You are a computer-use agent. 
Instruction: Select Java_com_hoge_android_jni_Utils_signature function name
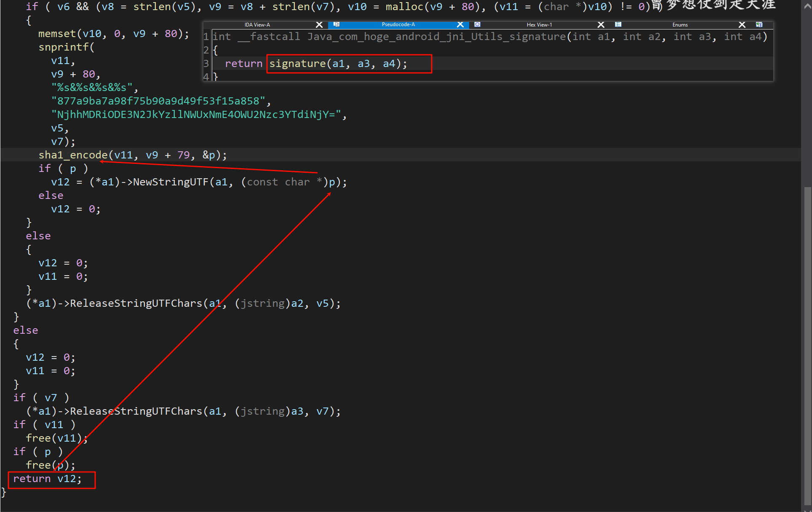(x=436, y=37)
